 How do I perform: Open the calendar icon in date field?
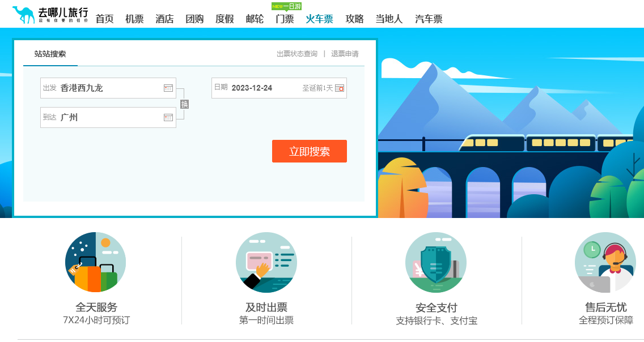click(x=340, y=88)
